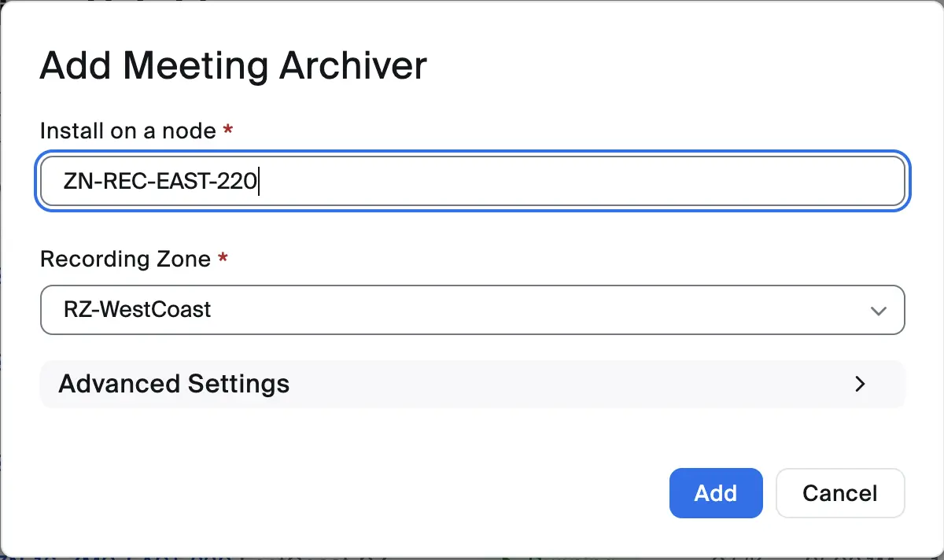Click the 'Advanced Settings' heading text
This screenshot has width=944, height=560.
[174, 384]
